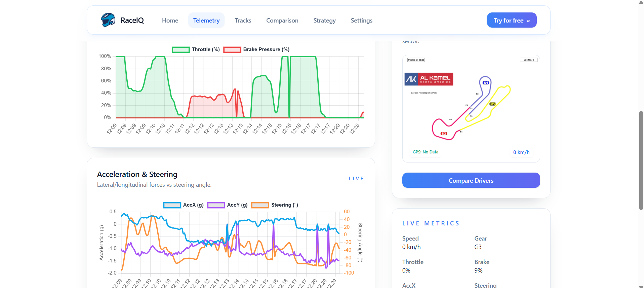Click the Throttle value 0% in metrics
This screenshot has height=288, width=644.
406,271
